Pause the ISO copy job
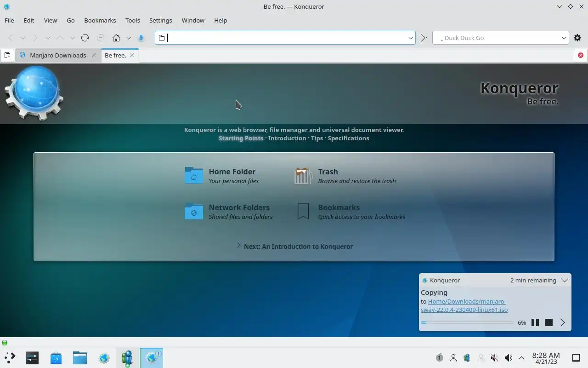This screenshot has width=588, height=368. coord(535,322)
